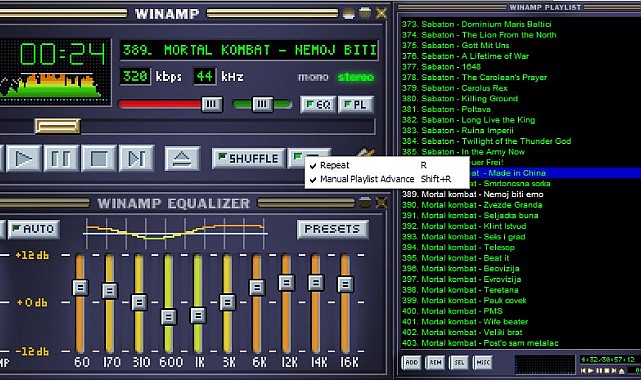
Task: Click the Play button in Winamp
Action: click(x=24, y=158)
